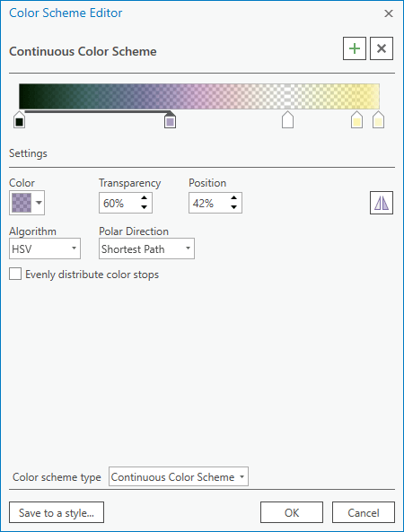This screenshot has height=532, width=404.
Task: Open the Color scheme type dropdown
Action: [179, 476]
